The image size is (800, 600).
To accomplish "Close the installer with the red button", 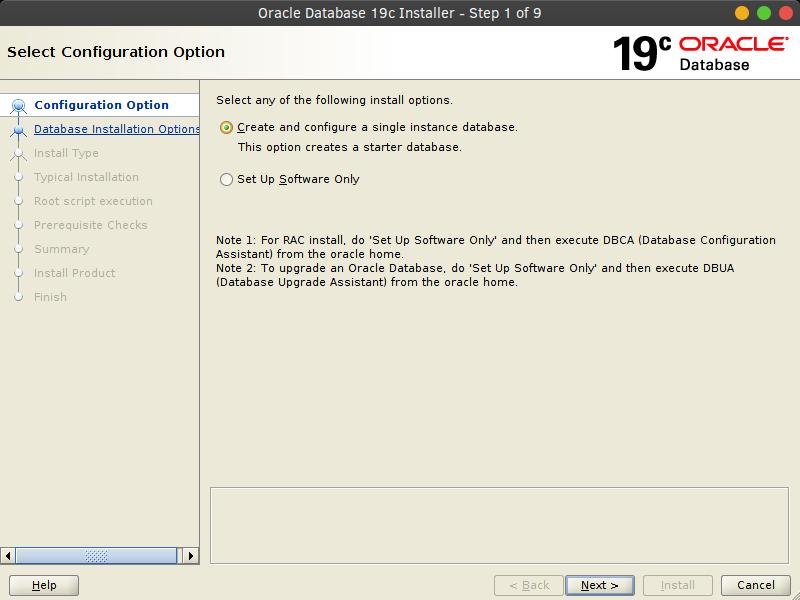I will click(786, 13).
